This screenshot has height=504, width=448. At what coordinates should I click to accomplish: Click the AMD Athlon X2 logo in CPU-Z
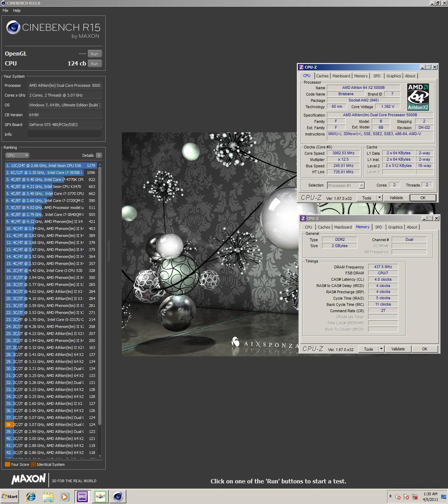[418, 97]
